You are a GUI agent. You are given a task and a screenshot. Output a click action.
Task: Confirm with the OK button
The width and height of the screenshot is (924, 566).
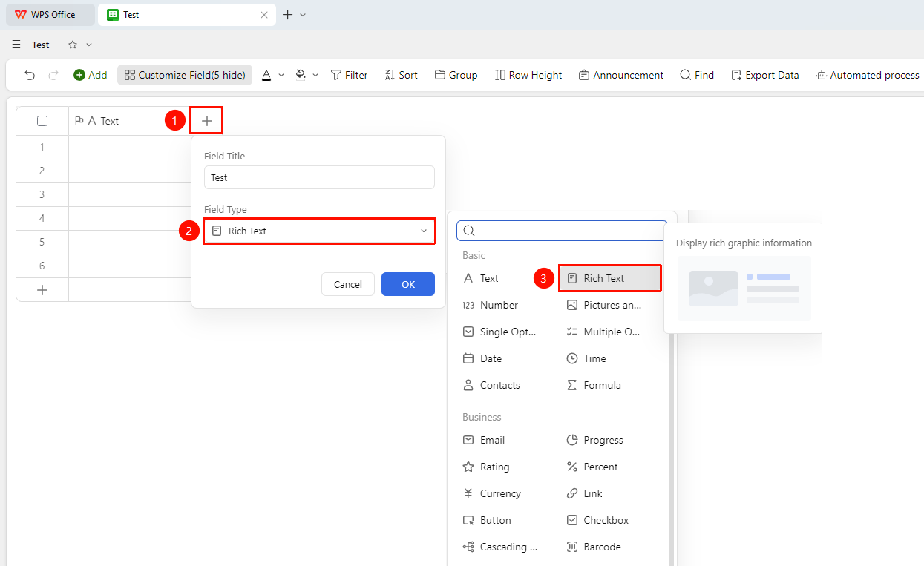[408, 284]
